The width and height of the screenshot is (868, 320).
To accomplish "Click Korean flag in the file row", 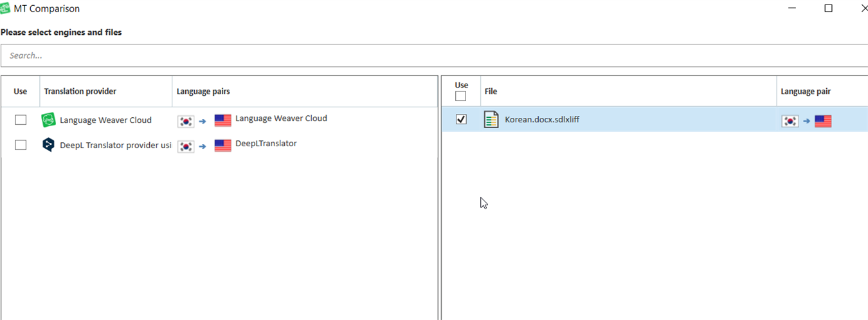I will 790,120.
